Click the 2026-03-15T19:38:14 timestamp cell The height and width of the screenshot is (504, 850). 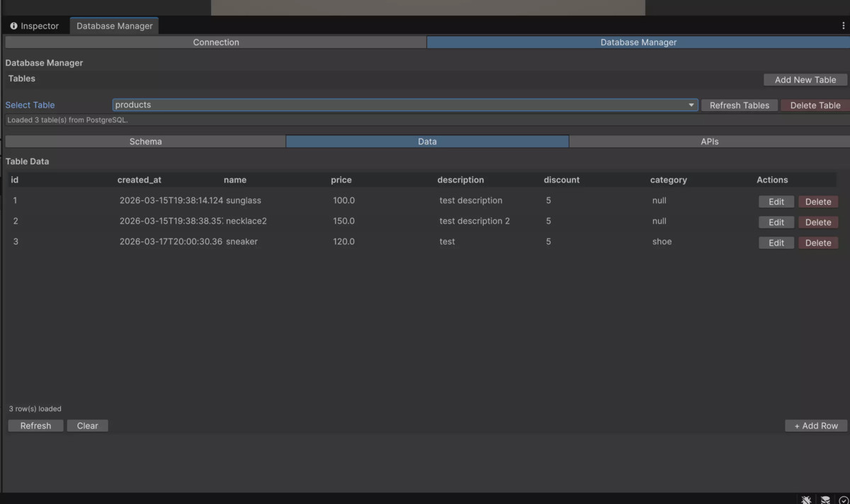(x=171, y=200)
